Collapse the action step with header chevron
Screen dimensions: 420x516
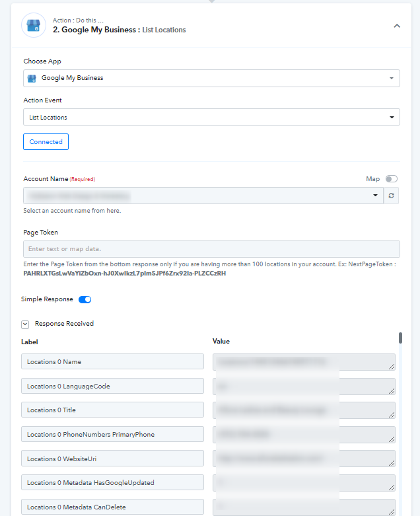(x=397, y=26)
